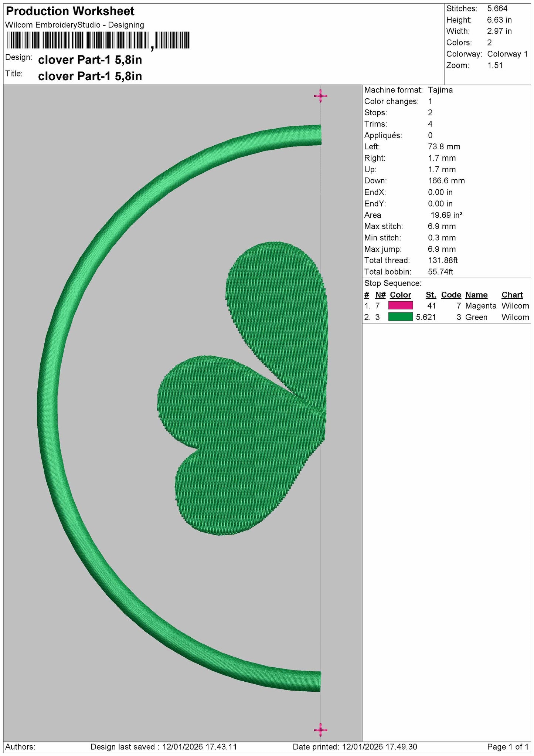Click the 'Chart' column header
Viewport: 534px width, 756px height.
[x=512, y=295]
